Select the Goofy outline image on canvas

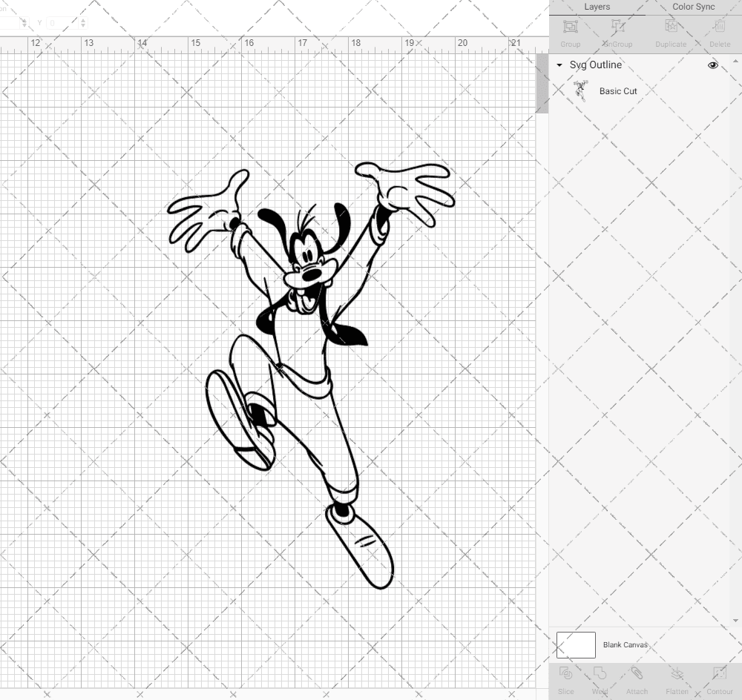tap(311, 375)
